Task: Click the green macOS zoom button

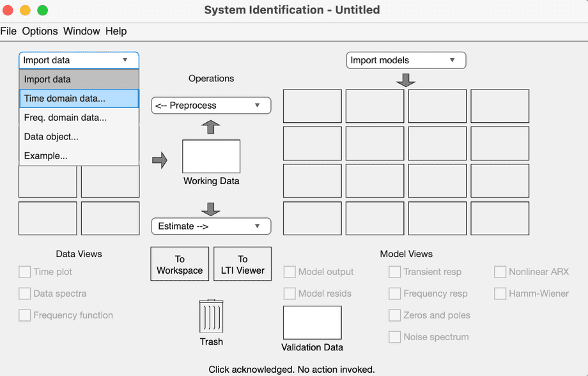Action: click(43, 10)
